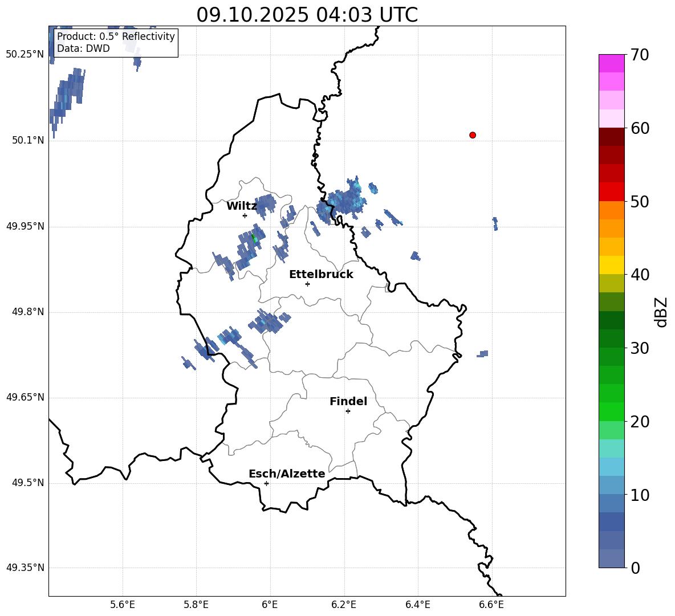Click the Esch/Alzette city label
The image size is (675, 616).
[287, 474]
